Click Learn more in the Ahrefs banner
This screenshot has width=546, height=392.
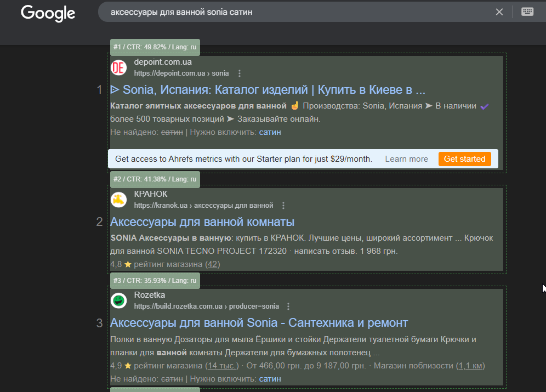point(406,159)
